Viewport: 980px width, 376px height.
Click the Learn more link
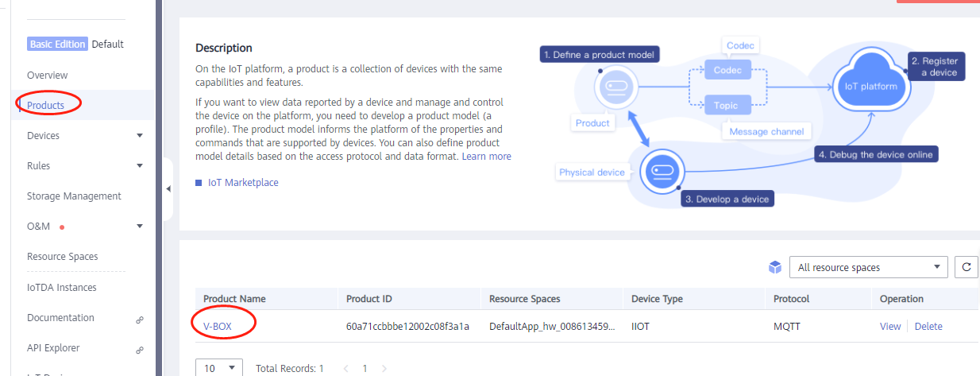pos(486,157)
